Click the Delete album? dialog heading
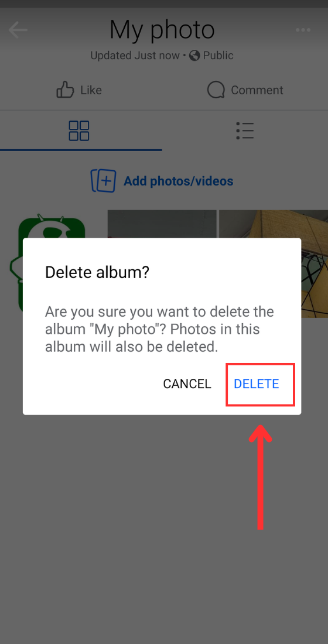Screen dimensions: 328x644 (97, 272)
